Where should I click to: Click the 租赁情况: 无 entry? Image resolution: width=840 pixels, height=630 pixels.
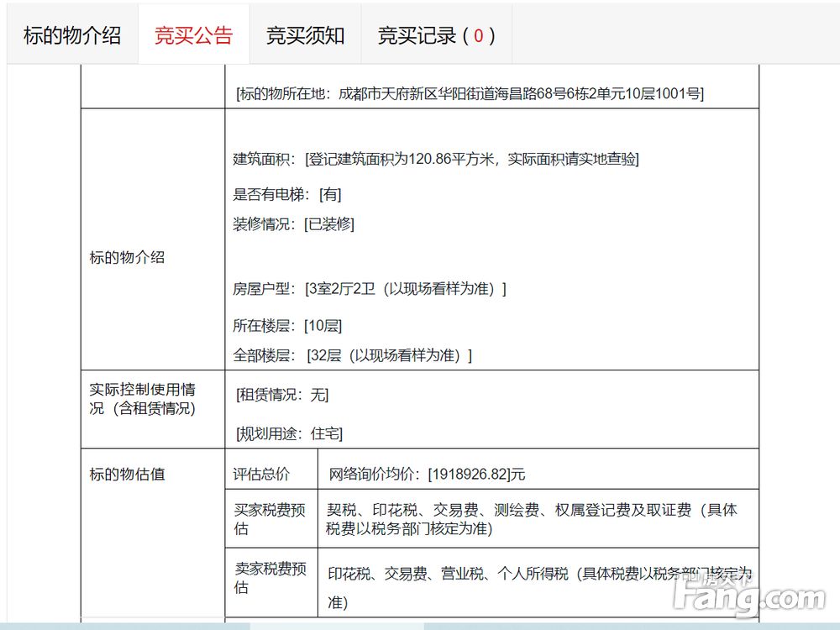tap(282, 396)
